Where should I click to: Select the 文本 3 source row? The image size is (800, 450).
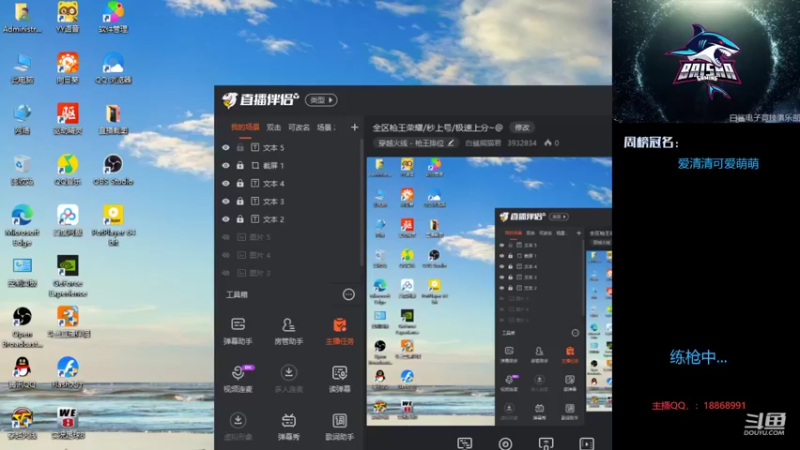pos(288,201)
